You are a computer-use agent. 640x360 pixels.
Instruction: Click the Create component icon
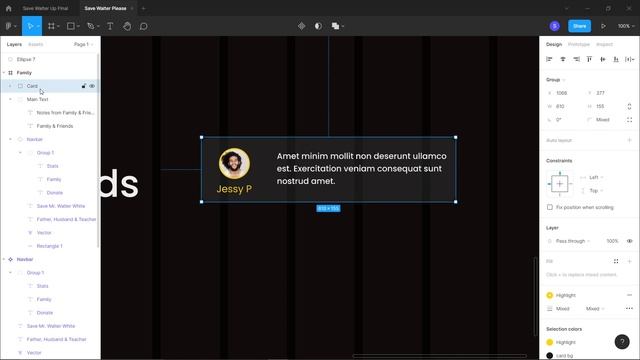click(x=302, y=26)
